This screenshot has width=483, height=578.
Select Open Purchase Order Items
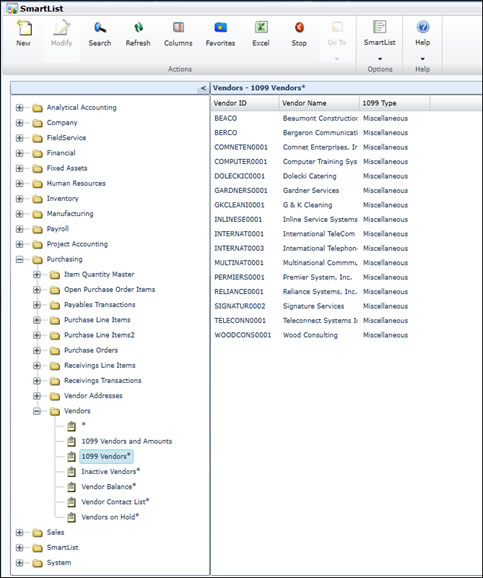110,290
